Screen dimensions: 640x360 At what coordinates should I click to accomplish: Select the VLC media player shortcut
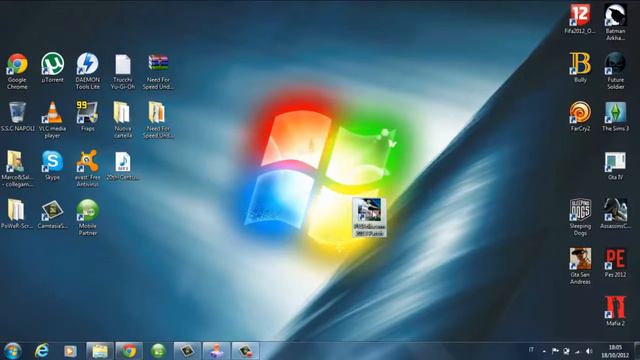click(52, 119)
